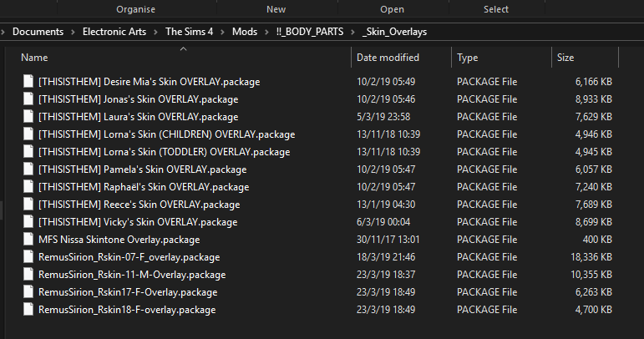
Task: Go to Documents in the address bar
Action: click(38, 32)
